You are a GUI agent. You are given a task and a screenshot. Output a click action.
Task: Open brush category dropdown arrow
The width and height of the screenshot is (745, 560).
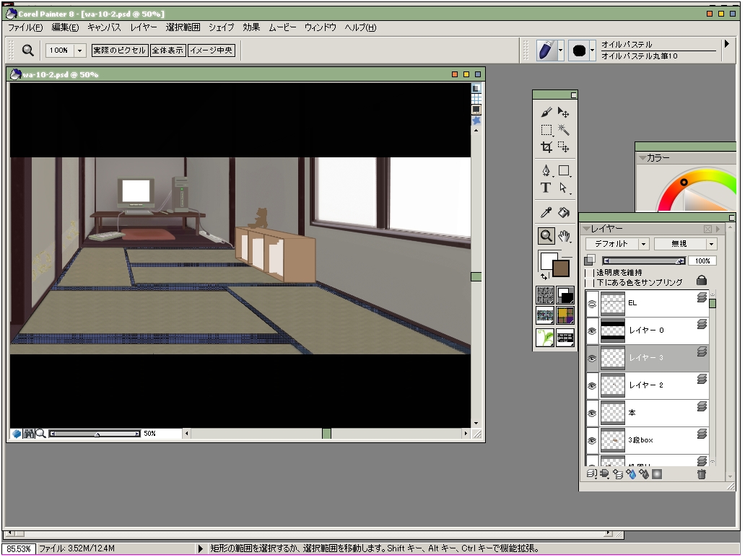pyautogui.click(x=561, y=51)
